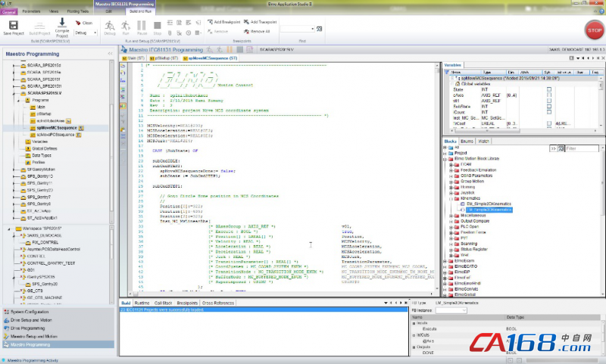Click the Save Project icon
This screenshot has height=364, width=606.
pos(14,25)
